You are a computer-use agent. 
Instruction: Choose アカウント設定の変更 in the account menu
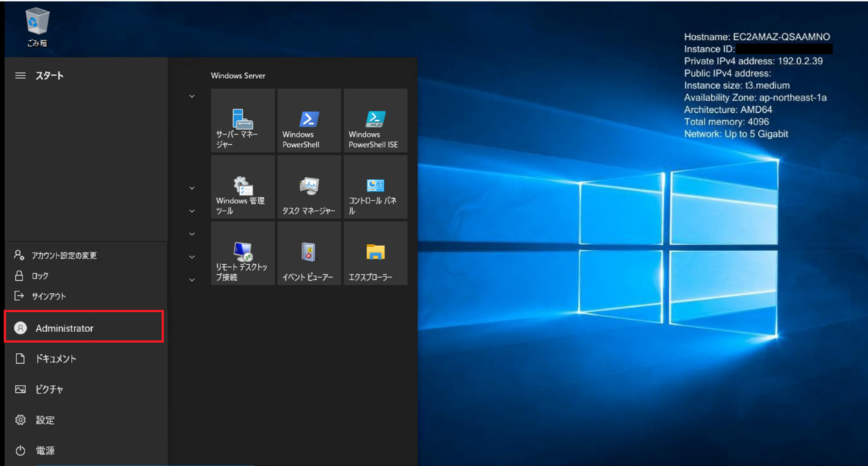pyautogui.click(x=85, y=255)
